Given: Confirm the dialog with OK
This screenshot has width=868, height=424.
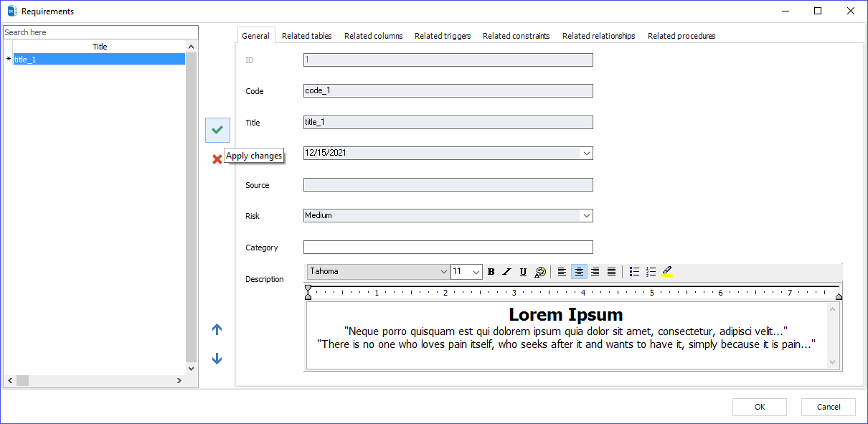Looking at the screenshot, I should pos(759,407).
